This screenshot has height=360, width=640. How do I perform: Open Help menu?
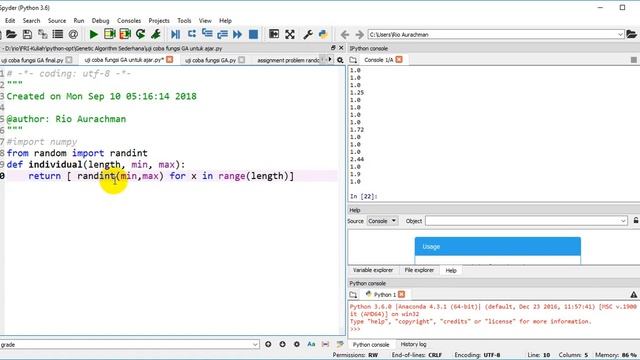pyautogui.click(x=225, y=20)
